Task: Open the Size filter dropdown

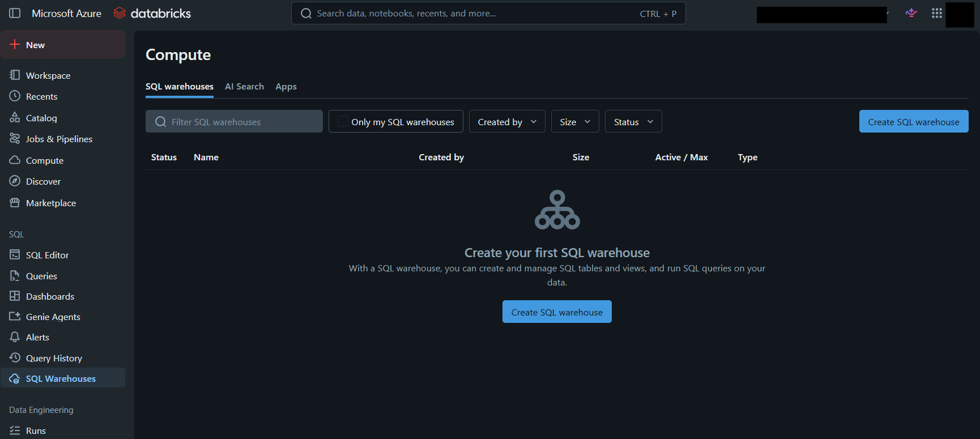Action: pyautogui.click(x=575, y=121)
